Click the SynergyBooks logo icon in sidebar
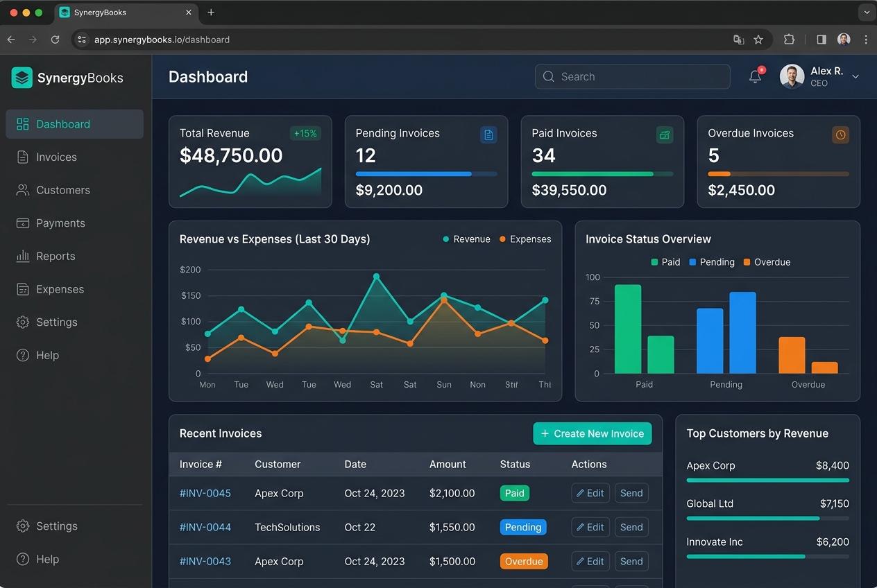 (22, 78)
